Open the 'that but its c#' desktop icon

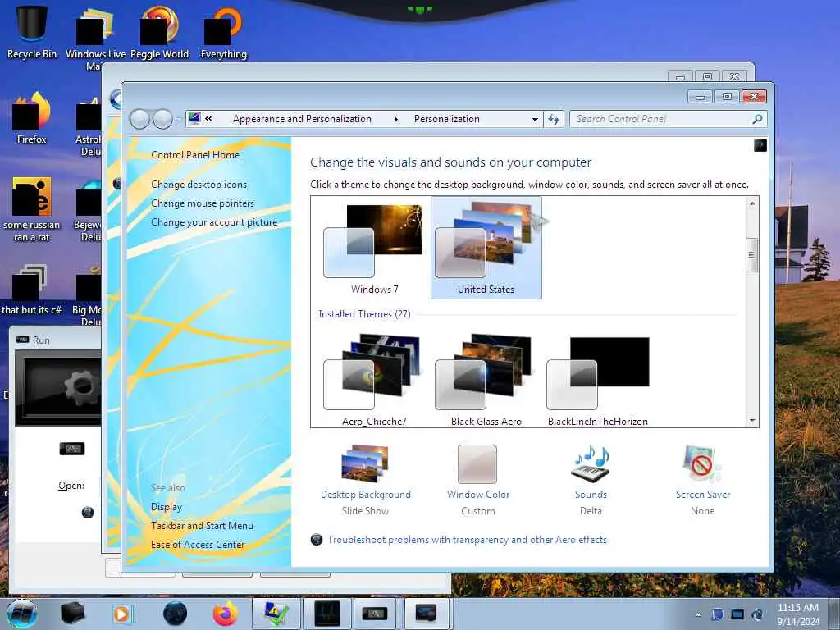point(32,290)
